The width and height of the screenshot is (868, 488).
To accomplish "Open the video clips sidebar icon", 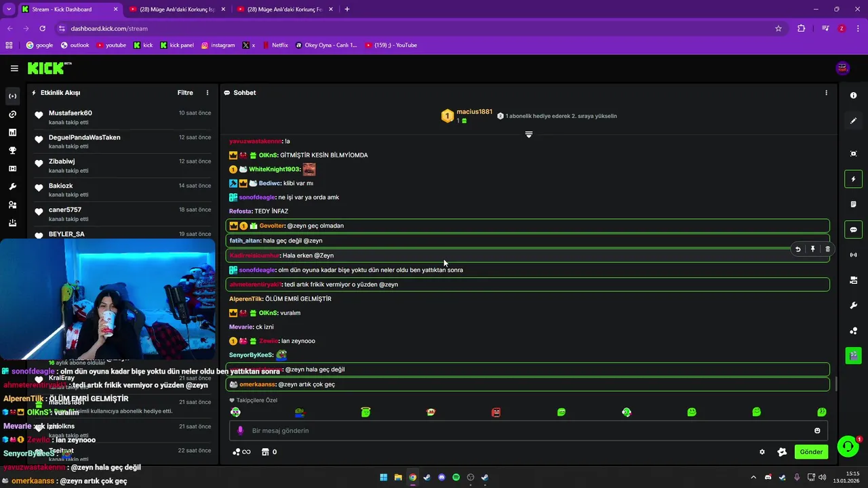I will [x=12, y=169].
